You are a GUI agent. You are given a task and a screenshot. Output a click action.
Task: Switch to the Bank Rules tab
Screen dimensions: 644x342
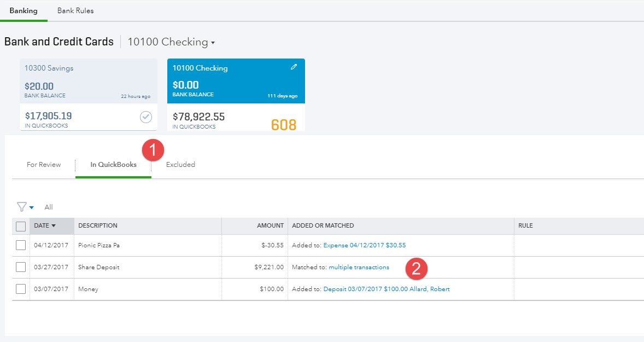tap(75, 10)
